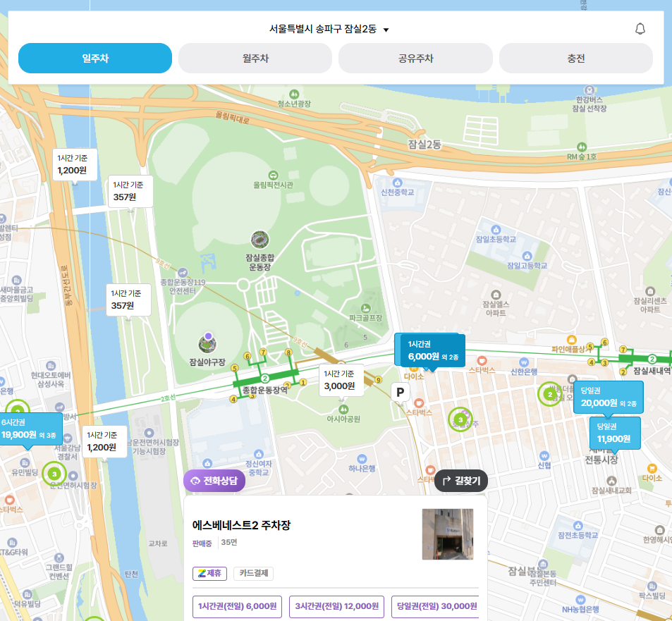The image size is (672, 621).
Task: Click the 전통시장 map label
Action: 601,460
